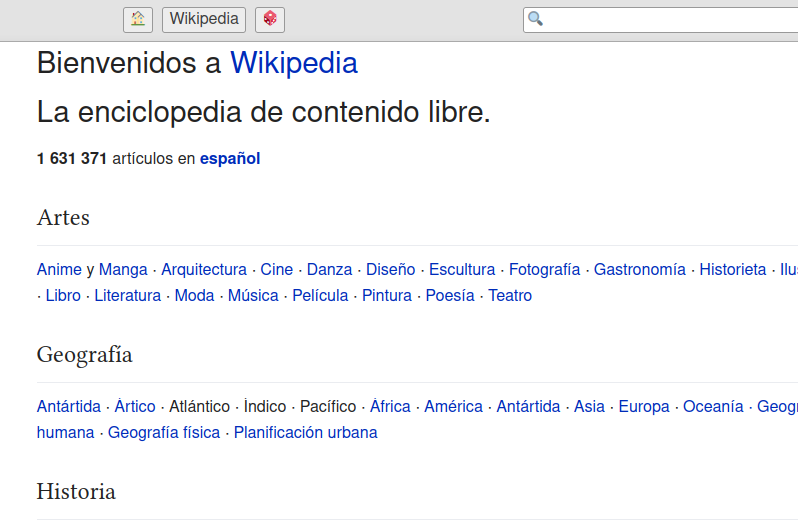Open the América link
Image resolution: width=798 pixels, height=522 pixels.
[453, 406]
